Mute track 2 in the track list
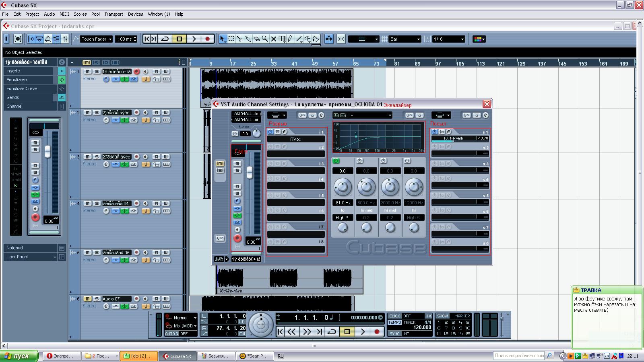Image resolution: width=644 pixels, height=362 pixels. coord(87,113)
